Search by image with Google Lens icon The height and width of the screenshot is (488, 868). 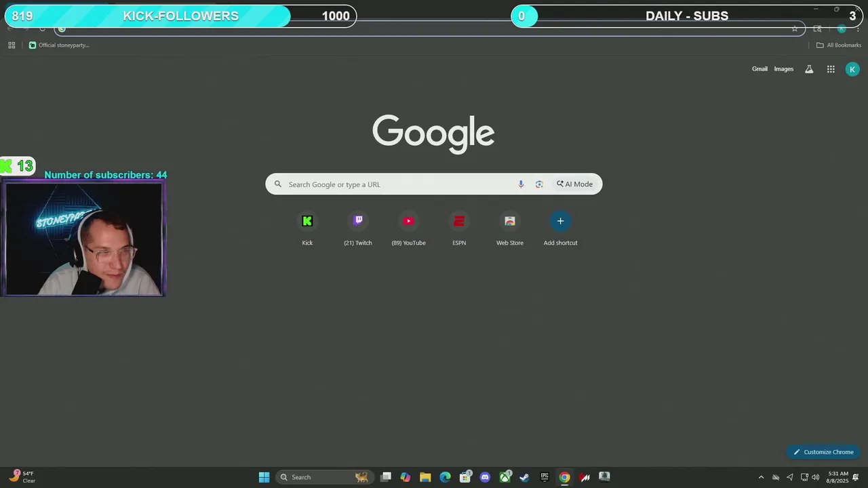tap(539, 184)
